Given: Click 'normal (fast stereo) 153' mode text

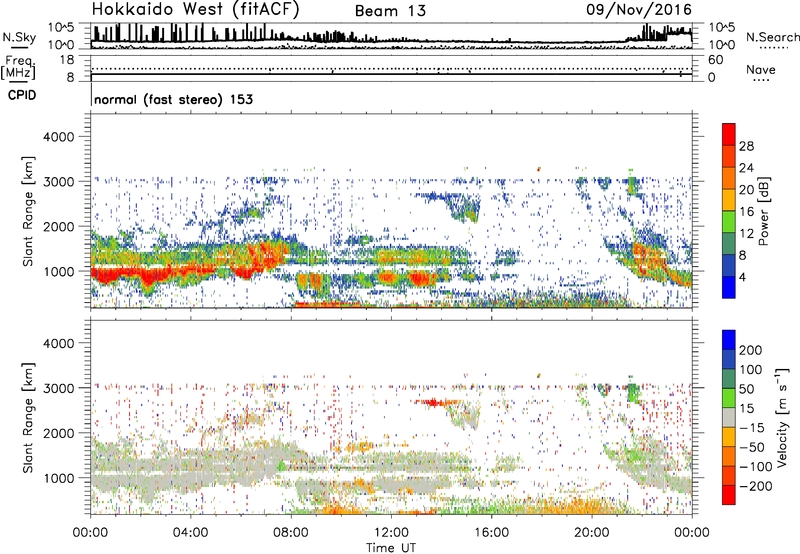Looking at the screenshot, I should (x=173, y=99).
